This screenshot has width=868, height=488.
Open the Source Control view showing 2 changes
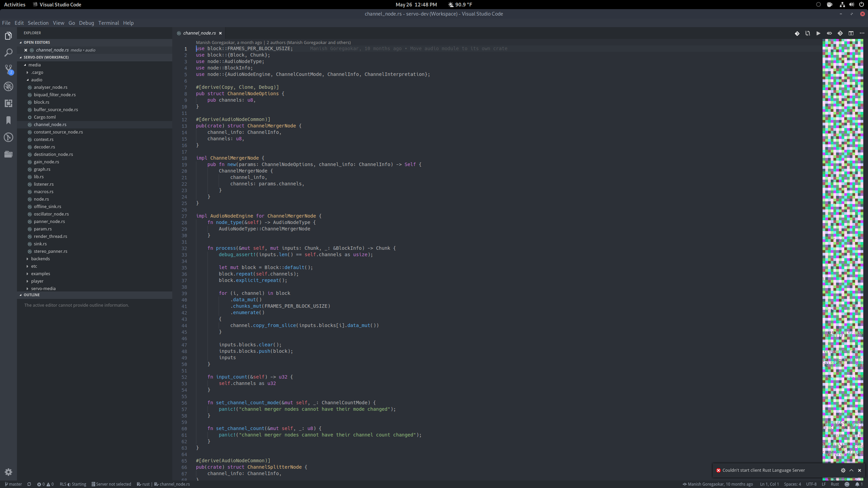8,69
